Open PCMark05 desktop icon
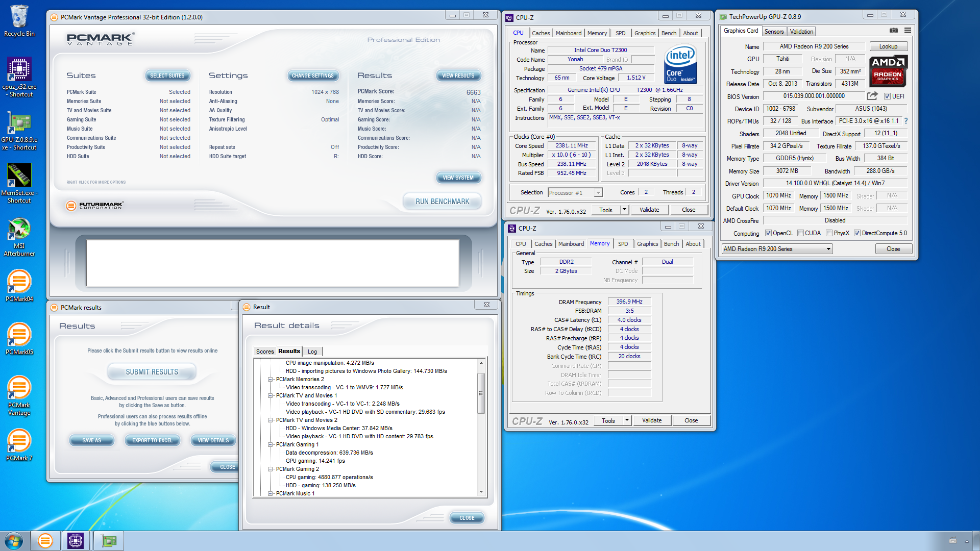This screenshot has width=980, height=551. (19, 339)
